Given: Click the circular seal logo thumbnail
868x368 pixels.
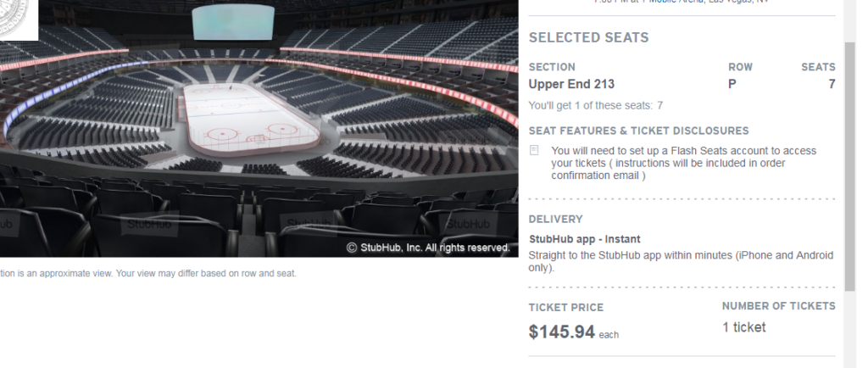Looking at the screenshot, I should click(19, 19).
